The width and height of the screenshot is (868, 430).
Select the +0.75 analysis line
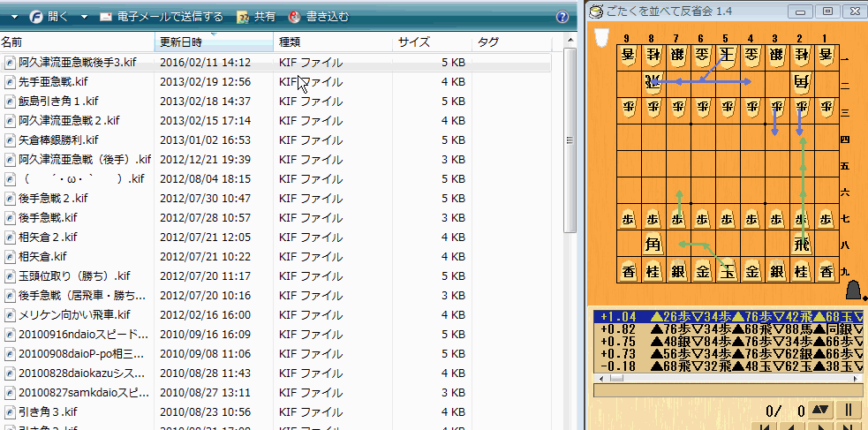pos(728,342)
